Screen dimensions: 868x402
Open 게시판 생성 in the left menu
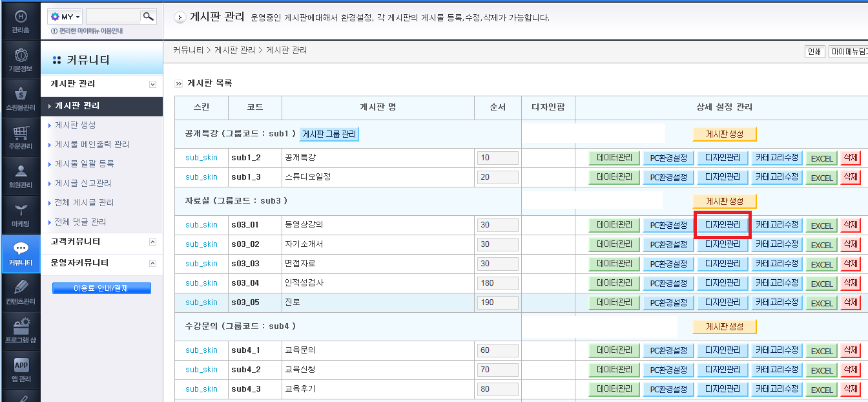pyautogui.click(x=75, y=125)
